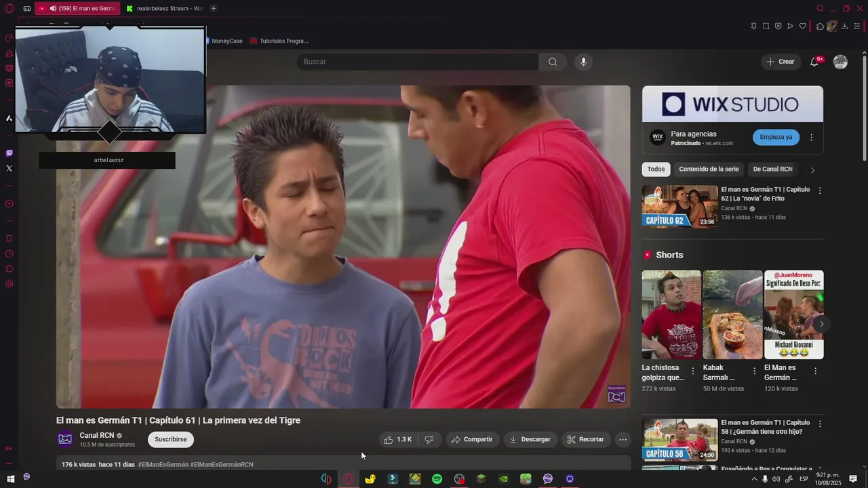Image resolution: width=868 pixels, height=488 pixels.
Task: Click the #ElManEsGermán hashtag
Action: tap(163, 464)
